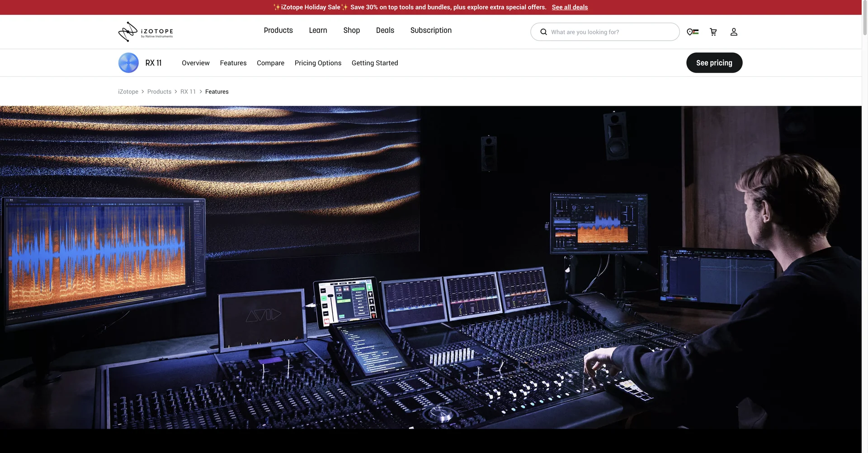Open the Shop menu
This screenshot has height=453, width=868.
coord(352,30)
